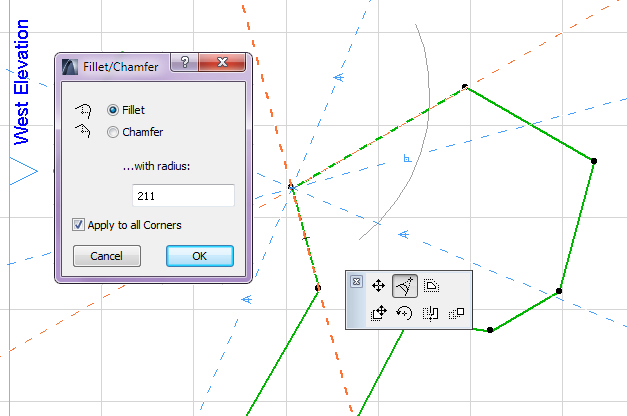Close the Fillet/Chamfer dialog with X

[222, 62]
